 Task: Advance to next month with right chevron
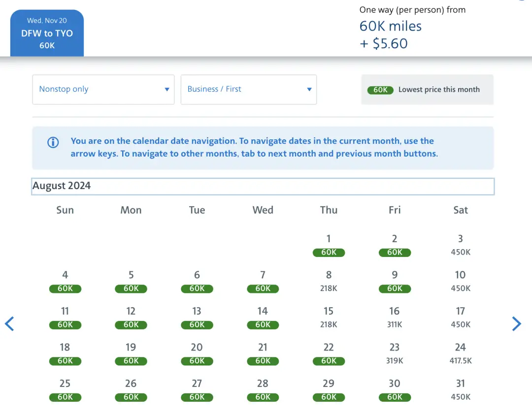coord(516,323)
